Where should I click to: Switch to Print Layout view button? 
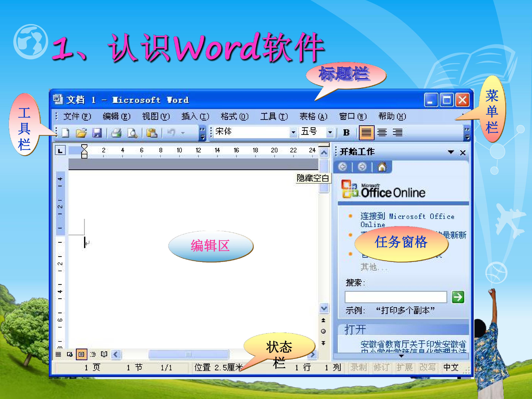pyautogui.click(x=81, y=354)
